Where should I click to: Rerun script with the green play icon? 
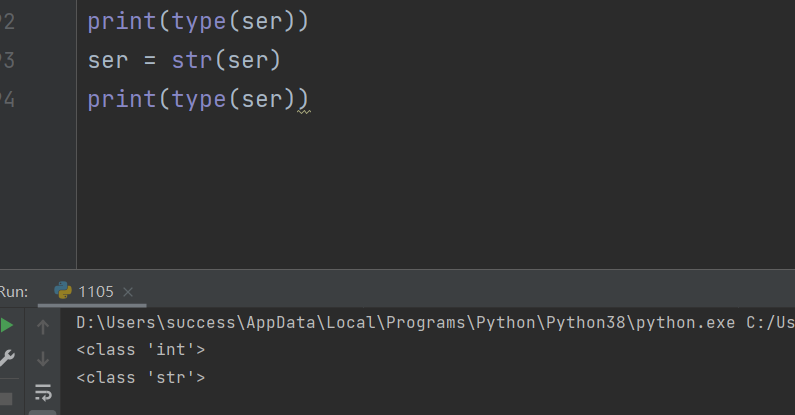[x=8, y=326]
